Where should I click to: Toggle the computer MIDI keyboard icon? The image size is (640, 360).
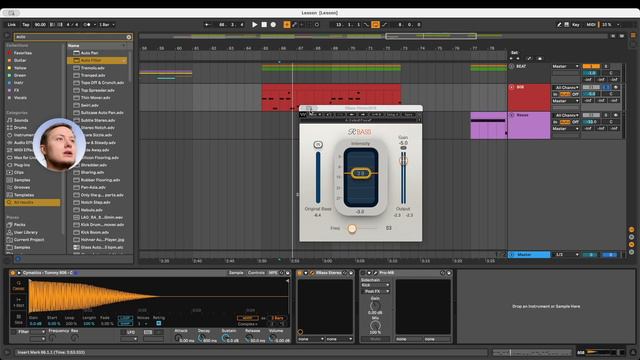[567, 24]
